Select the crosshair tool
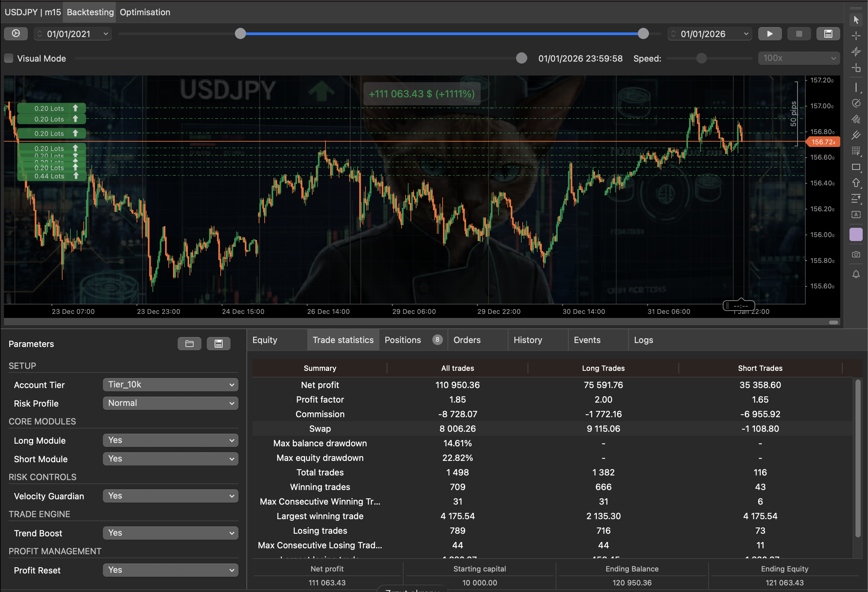The width and height of the screenshot is (868, 592). (856, 35)
